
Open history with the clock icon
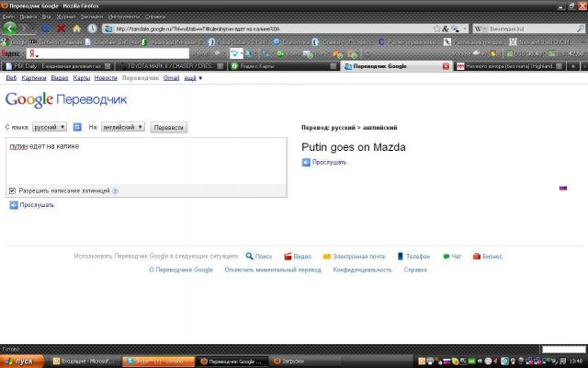(x=92, y=29)
